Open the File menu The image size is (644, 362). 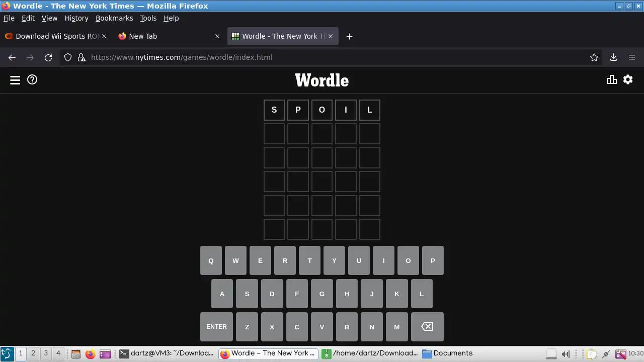9,18
